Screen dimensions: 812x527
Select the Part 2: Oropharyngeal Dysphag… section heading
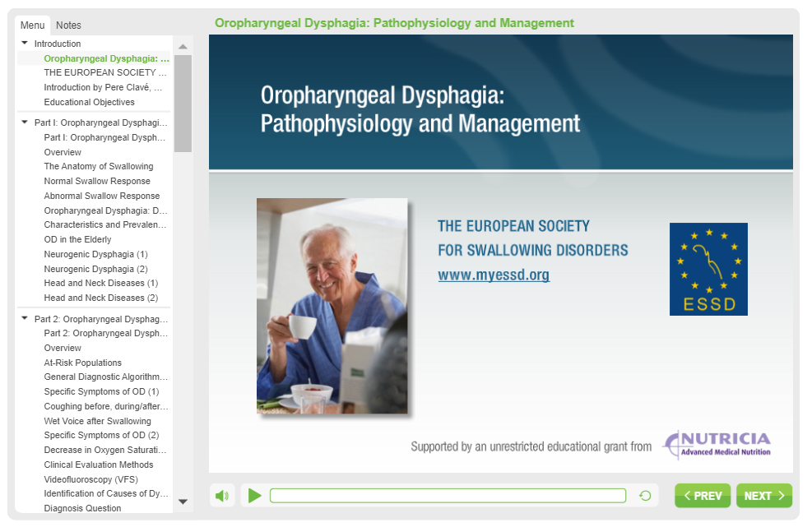click(x=101, y=320)
